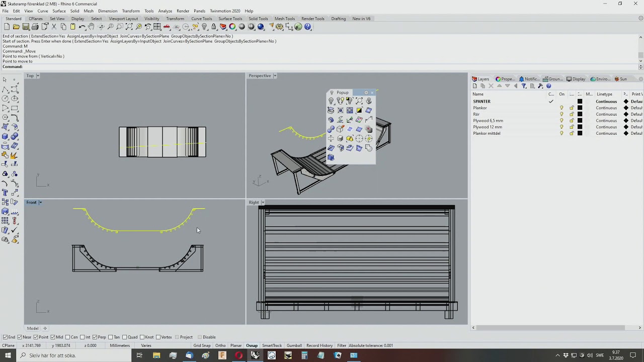The image size is (644, 362).
Task: Click the Windows search box in taskbar
Action: click(74, 355)
